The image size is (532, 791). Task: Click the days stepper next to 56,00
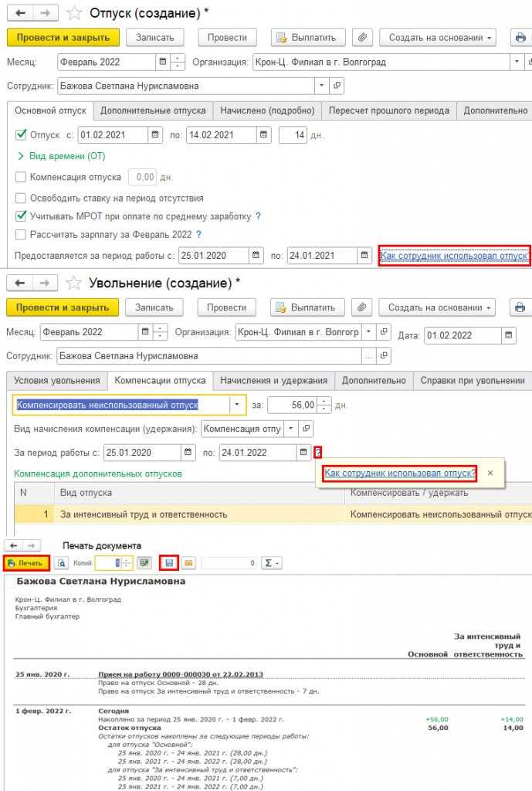325,405
